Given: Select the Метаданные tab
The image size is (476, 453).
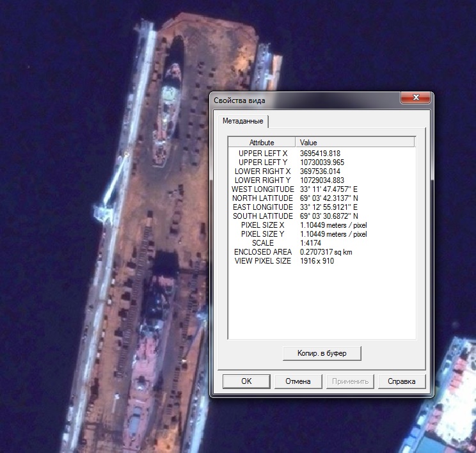Looking at the screenshot, I should 242,121.
